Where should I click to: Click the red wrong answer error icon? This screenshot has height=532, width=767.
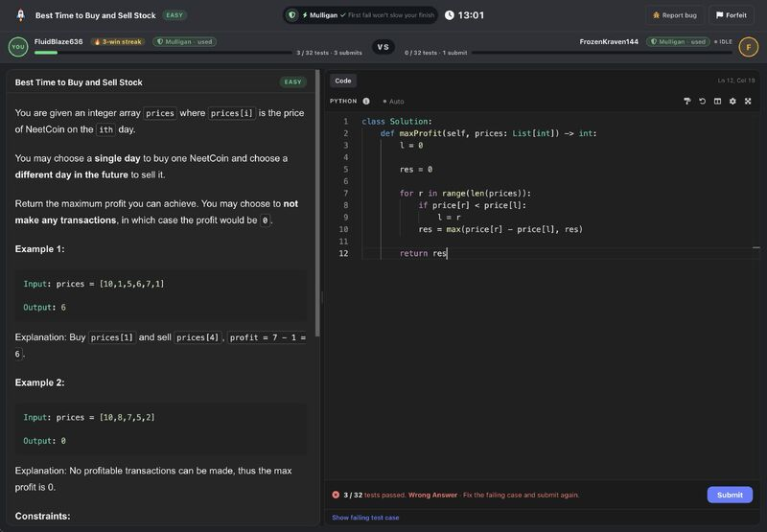pyautogui.click(x=336, y=495)
